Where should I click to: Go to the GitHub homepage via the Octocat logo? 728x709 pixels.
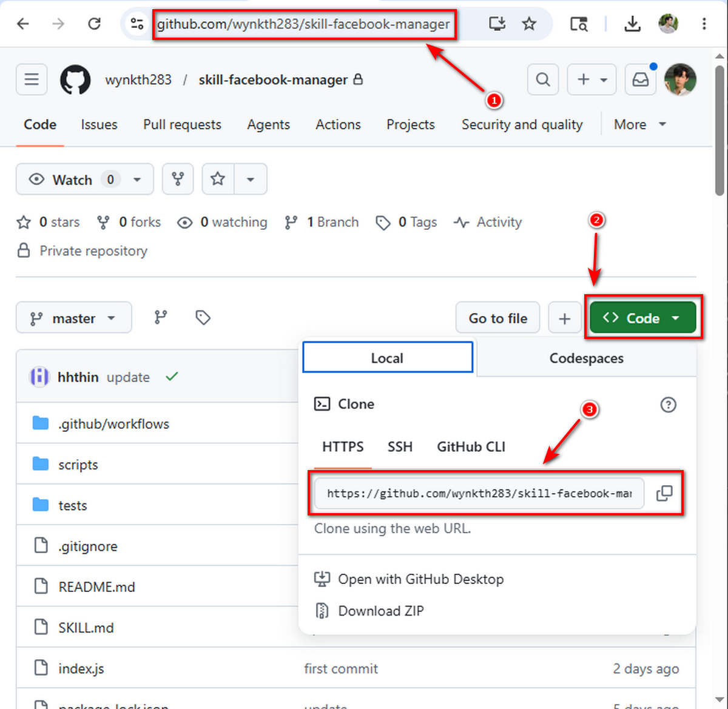pos(75,79)
